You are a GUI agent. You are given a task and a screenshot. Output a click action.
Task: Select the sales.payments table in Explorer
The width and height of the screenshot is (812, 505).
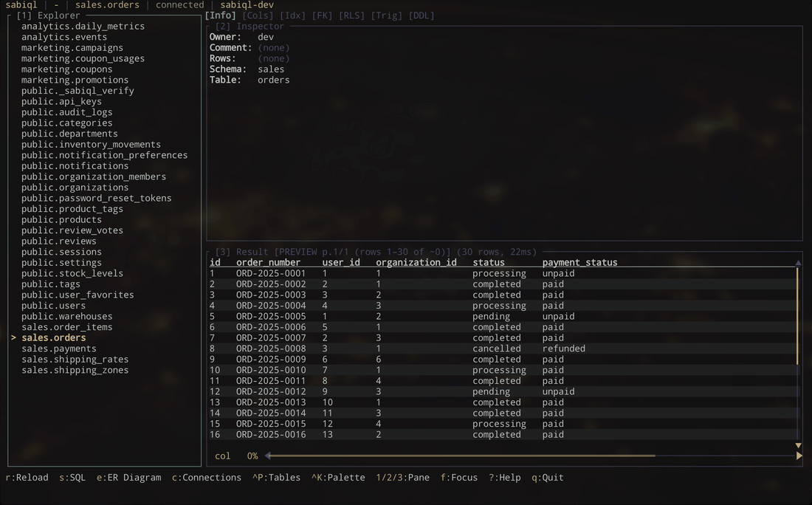tap(59, 348)
